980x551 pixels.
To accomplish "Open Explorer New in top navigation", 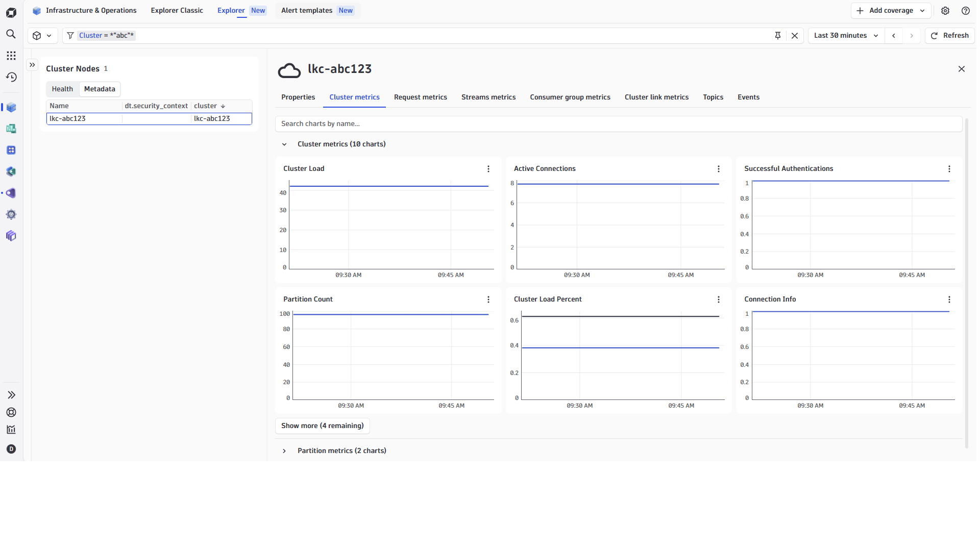I will pyautogui.click(x=241, y=11).
